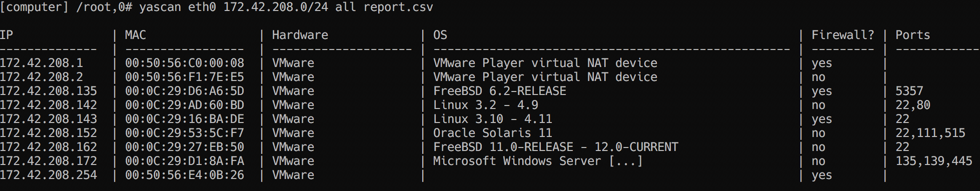Select the ports 135,139,445 value
The image size is (980, 191).
pos(934,161)
